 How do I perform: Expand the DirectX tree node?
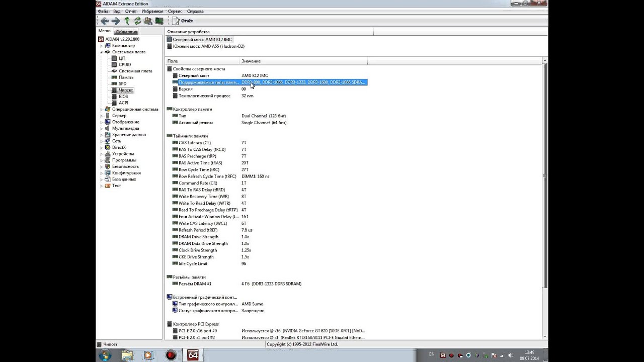(x=101, y=147)
